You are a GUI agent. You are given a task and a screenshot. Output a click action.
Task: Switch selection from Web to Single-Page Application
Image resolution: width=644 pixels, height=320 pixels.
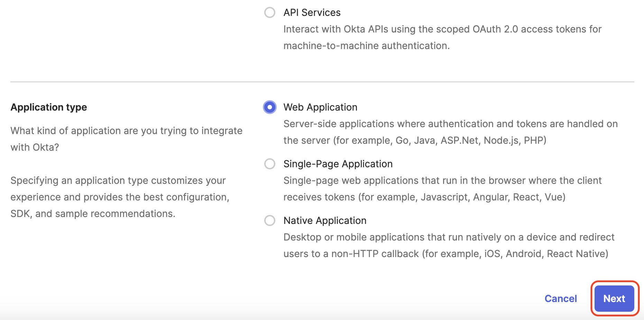click(x=269, y=164)
